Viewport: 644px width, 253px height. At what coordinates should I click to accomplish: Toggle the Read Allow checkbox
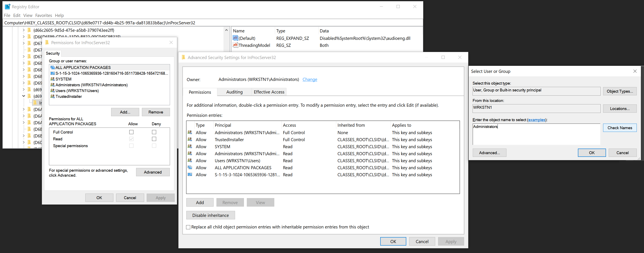[131, 139]
